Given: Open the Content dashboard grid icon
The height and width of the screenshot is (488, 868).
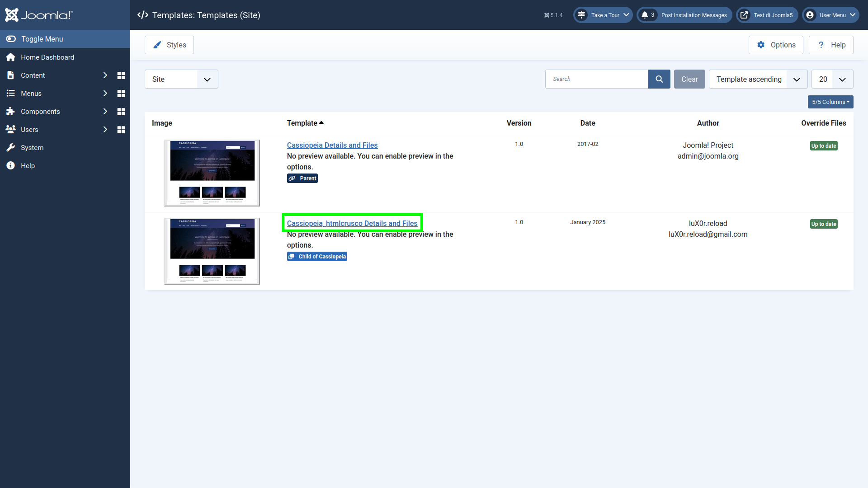Looking at the screenshot, I should coord(121,75).
